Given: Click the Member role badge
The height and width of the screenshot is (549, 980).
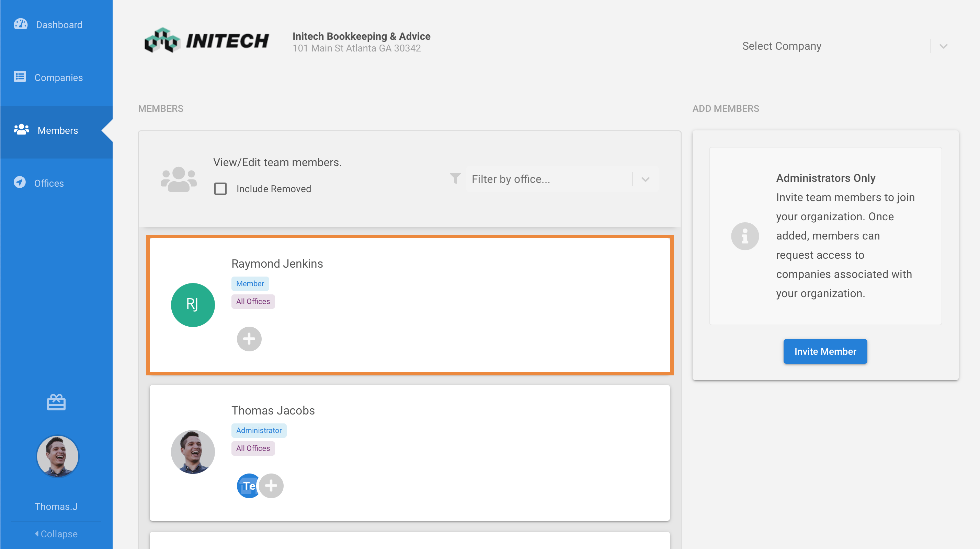Looking at the screenshot, I should pyautogui.click(x=250, y=284).
